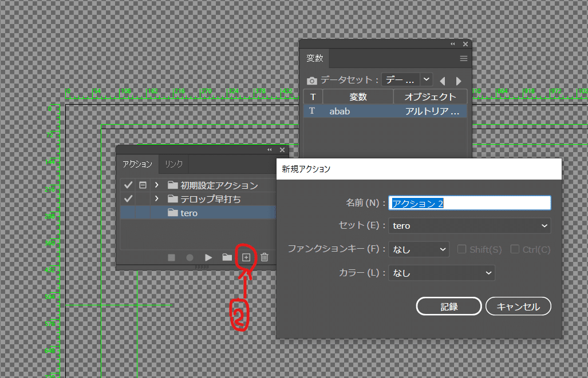Toggle the checkmark for 初期設定アクション set

127,184
